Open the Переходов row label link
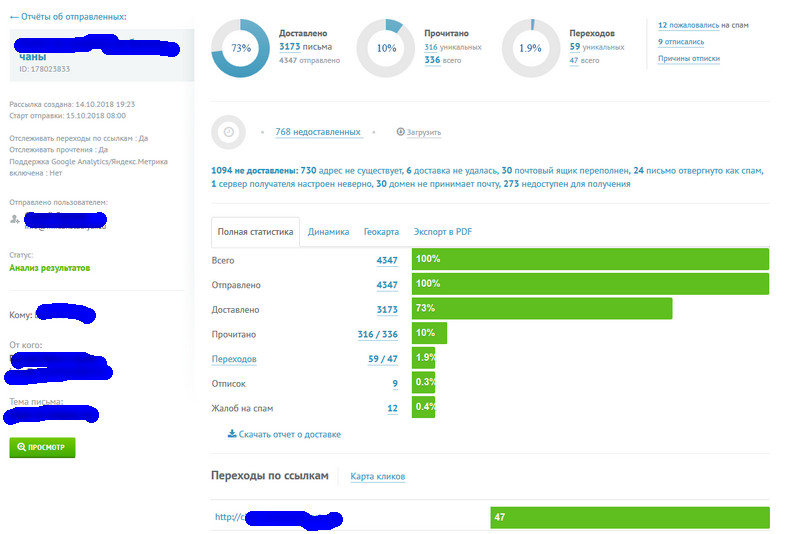The width and height of the screenshot is (795, 534). pyautogui.click(x=234, y=359)
